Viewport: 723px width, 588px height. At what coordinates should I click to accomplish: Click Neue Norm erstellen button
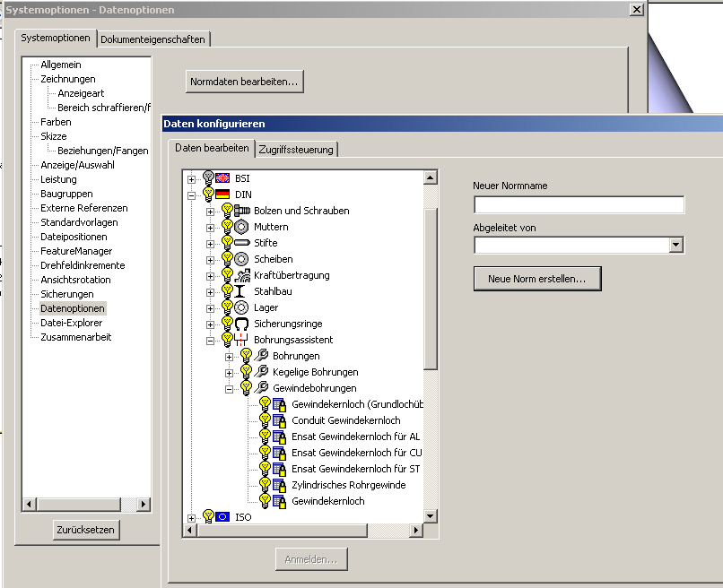[x=537, y=279]
